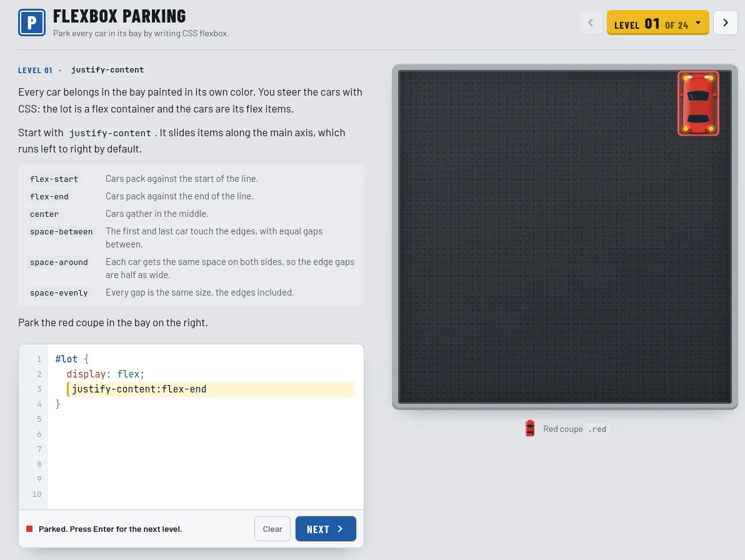Click the '#lot {' code line

point(72,359)
